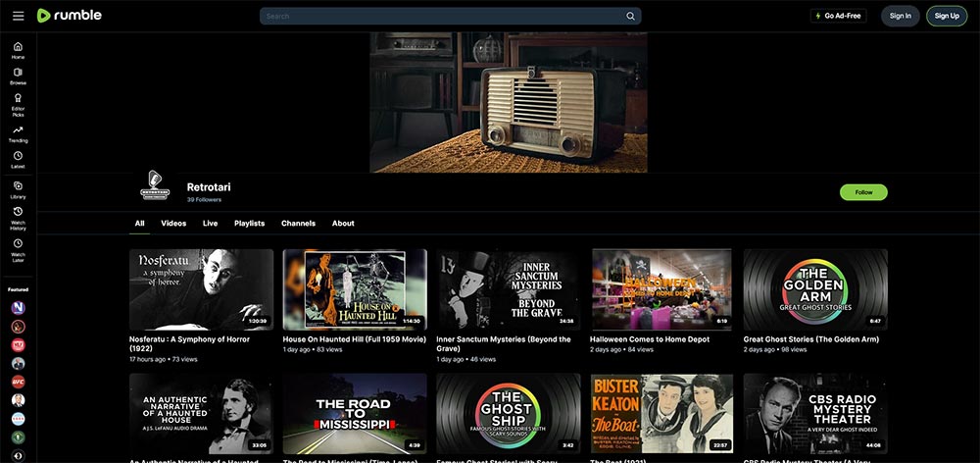Open Library in sidebar
Image resolution: width=980 pixels, height=463 pixels.
click(x=18, y=190)
